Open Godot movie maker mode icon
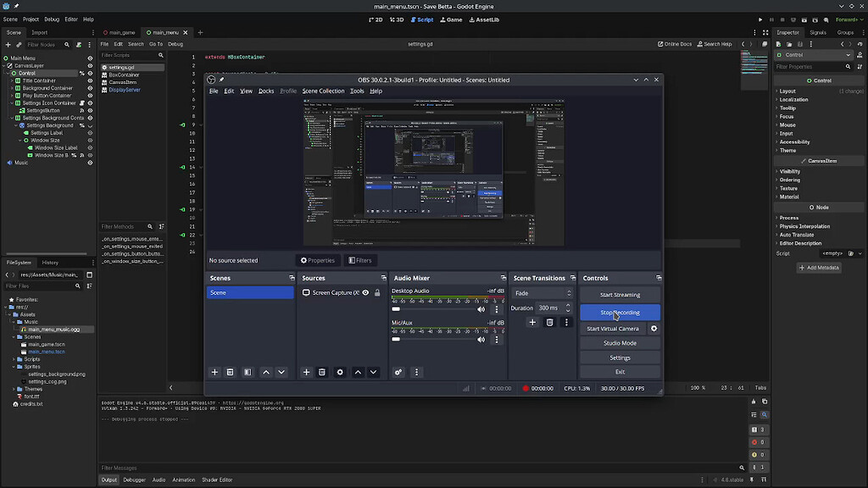The width and height of the screenshot is (868, 488). click(x=826, y=20)
